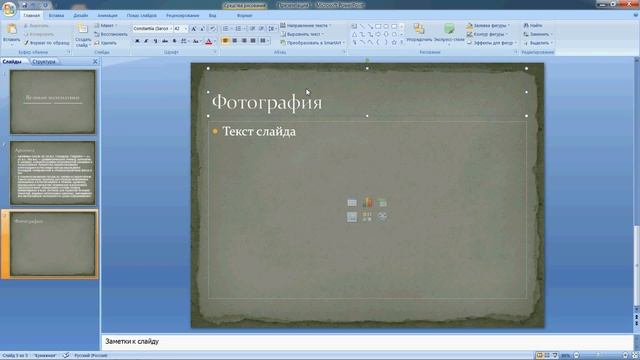Open the Columns dropdown
Image resolution: width=640 pixels, height=360 pixels.
click(264, 41)
